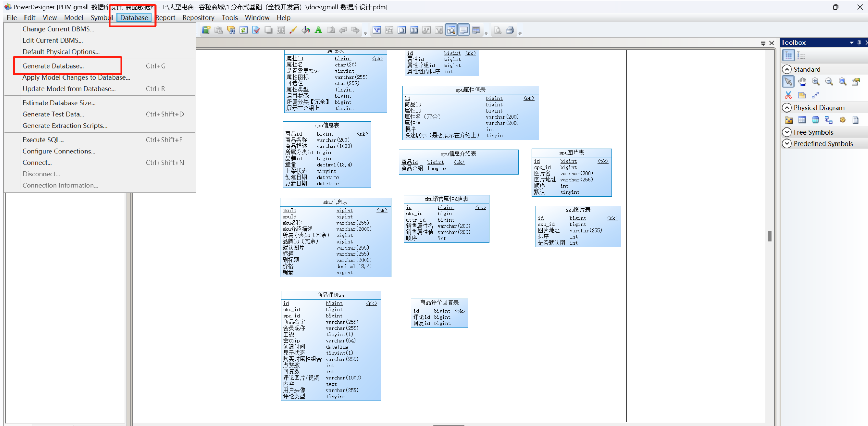
Task: Open the Tools menu
Action: coord(230,17)
